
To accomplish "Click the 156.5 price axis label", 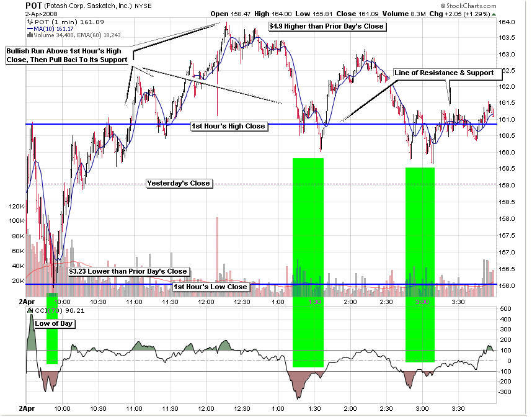I will (x=507, y=269).
